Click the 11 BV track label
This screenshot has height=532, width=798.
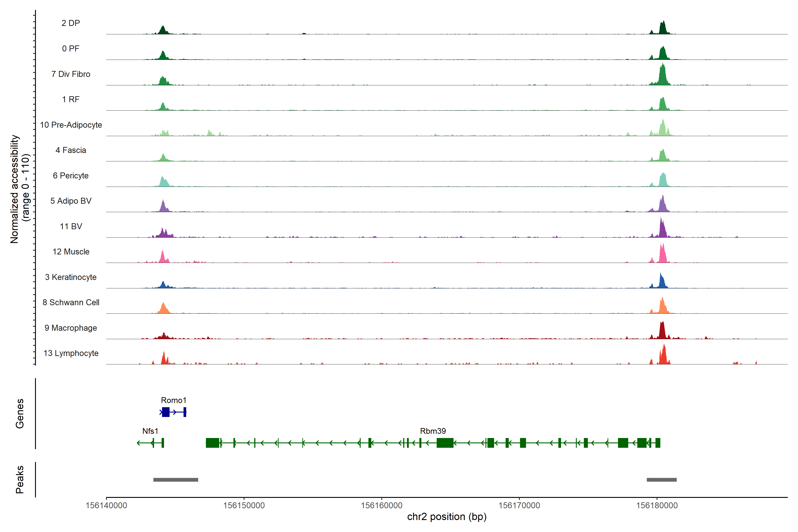71,226
